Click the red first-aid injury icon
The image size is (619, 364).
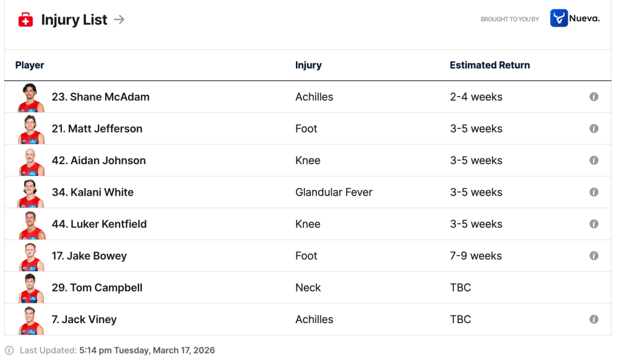pyautogui.click(x=25, y=19)
